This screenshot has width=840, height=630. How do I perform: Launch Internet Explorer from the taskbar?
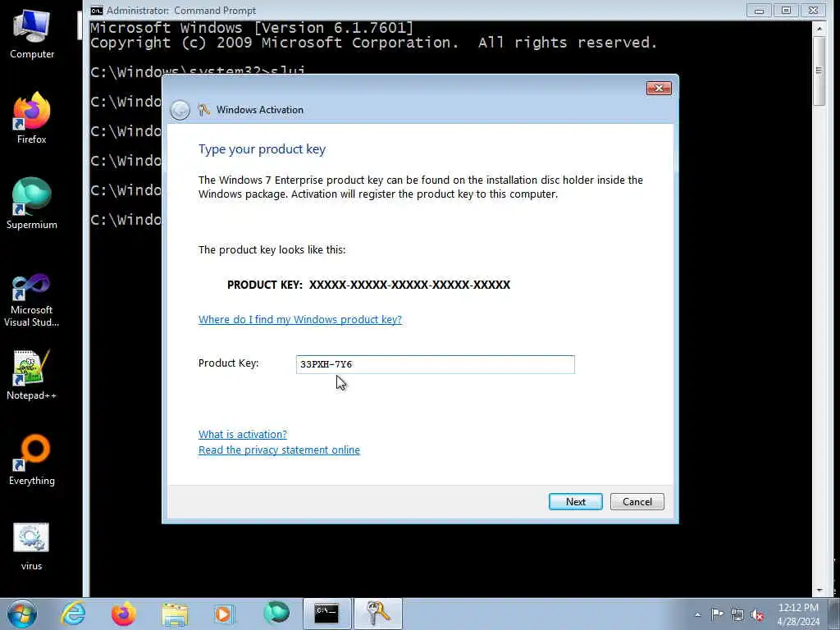click(x=73, y=614)
